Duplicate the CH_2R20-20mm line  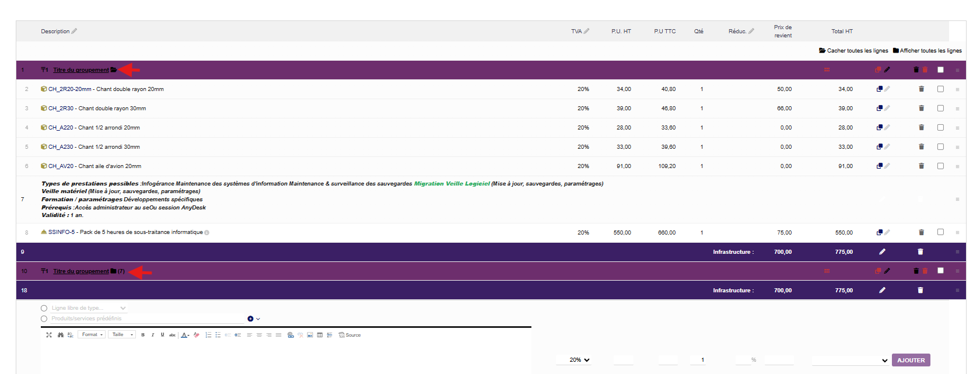tap(879, 89)
